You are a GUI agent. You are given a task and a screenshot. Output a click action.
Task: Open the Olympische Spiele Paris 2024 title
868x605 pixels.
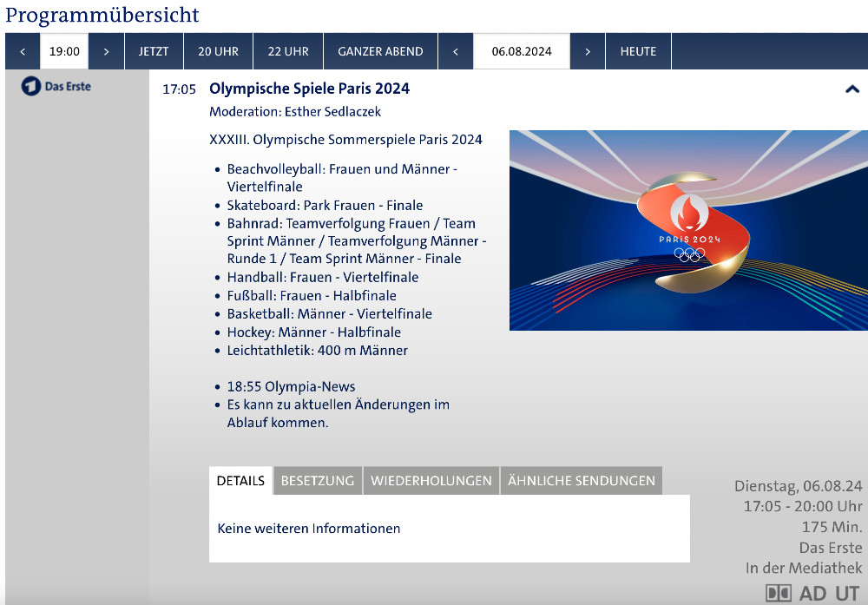tap(309, 89)
